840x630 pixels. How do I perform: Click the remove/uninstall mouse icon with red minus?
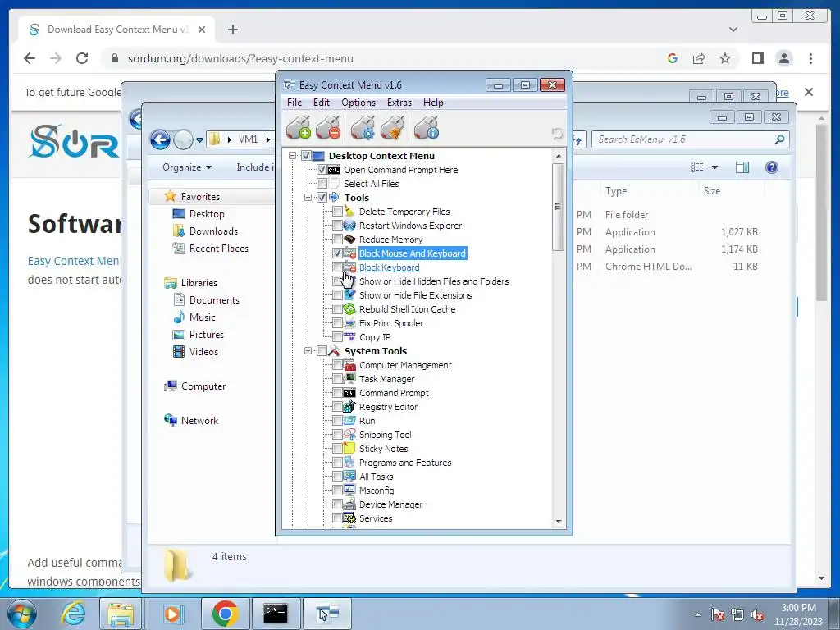click(328, 127)
